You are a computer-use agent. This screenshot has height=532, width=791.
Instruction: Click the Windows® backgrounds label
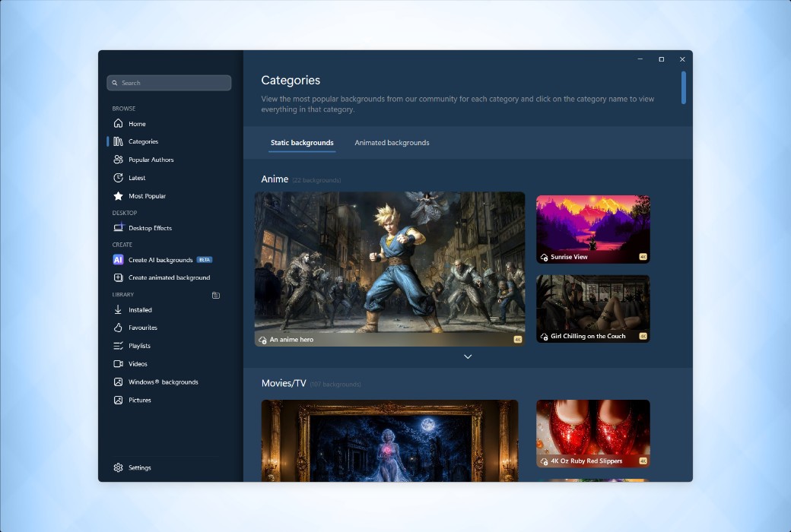(x=163, y=382)
